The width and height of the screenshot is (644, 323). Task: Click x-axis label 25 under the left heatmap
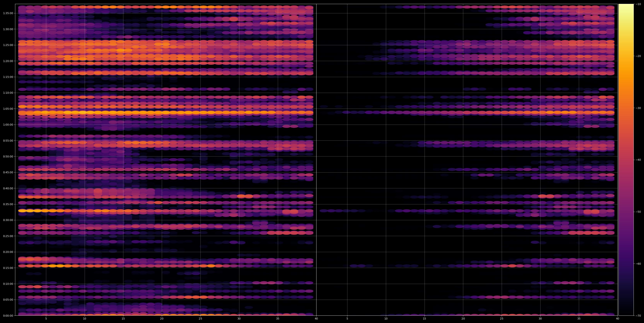(200, 319)
